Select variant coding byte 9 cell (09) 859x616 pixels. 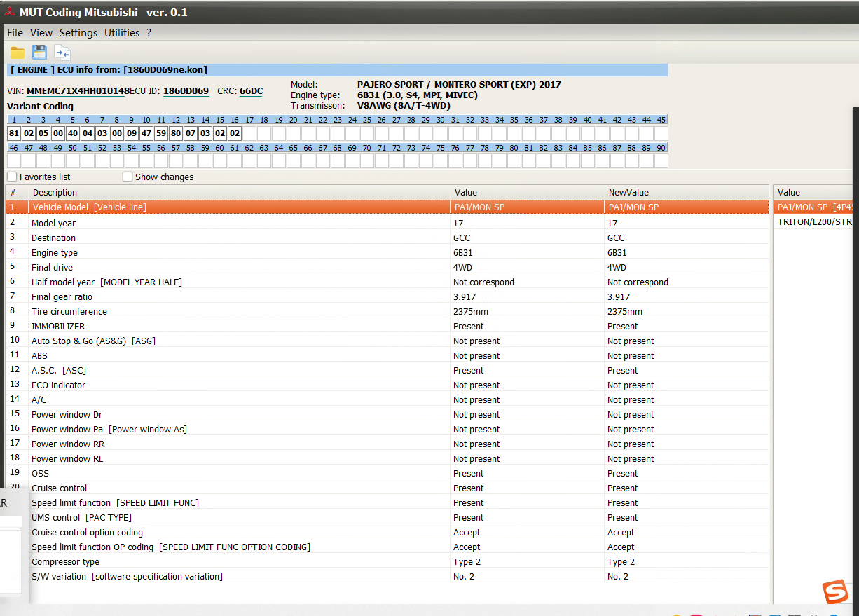tap(132, 133)
